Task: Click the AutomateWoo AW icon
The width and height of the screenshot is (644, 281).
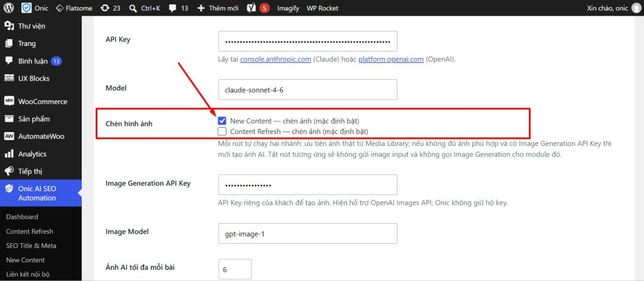Action: point(9,136)
